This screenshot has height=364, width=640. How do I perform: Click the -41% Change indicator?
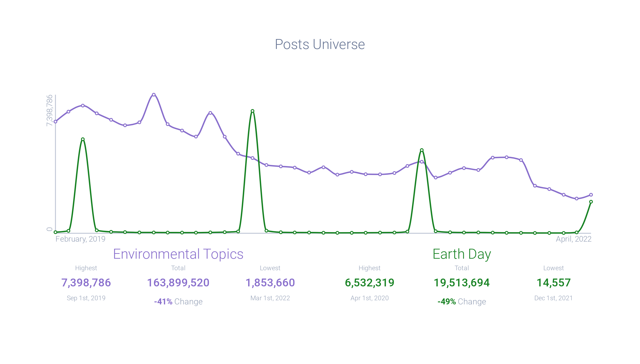click(178, 301)
